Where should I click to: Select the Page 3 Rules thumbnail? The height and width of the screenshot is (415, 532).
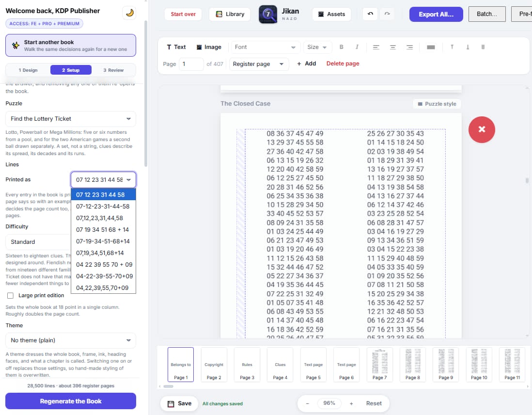click(247, 365)
